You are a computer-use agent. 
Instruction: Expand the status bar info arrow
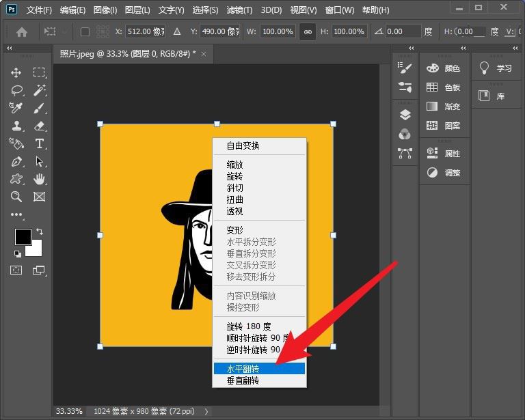[x=206, y=411]
